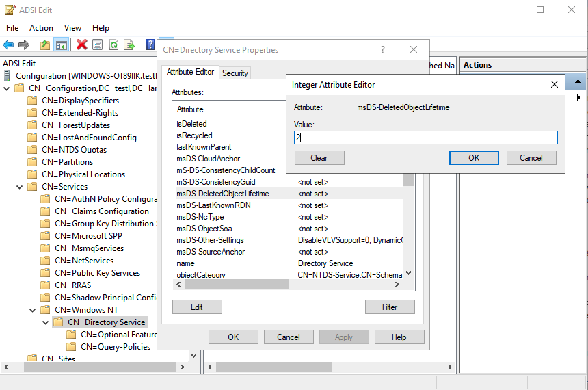
Task: Click the Filter button
Action: pos(390,307)
